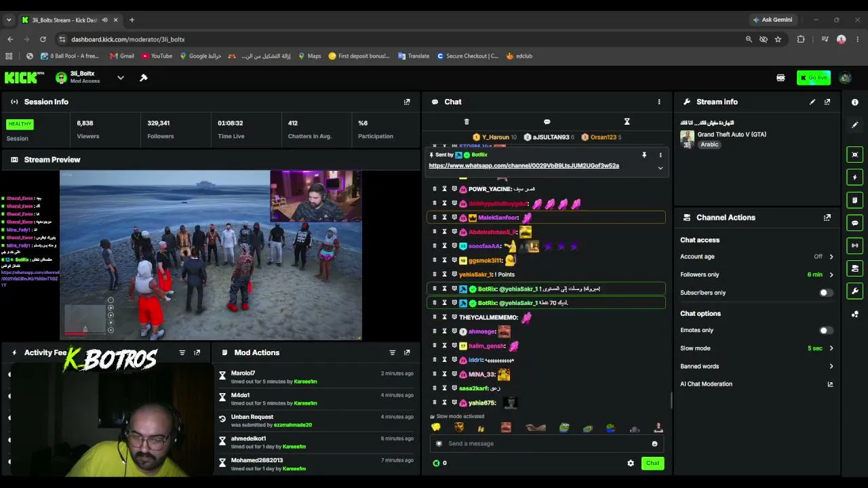Open AI Chat Moderation external link
Image resolution: width=868 pixels, height=488 pixels.
(x=830, y=384)
